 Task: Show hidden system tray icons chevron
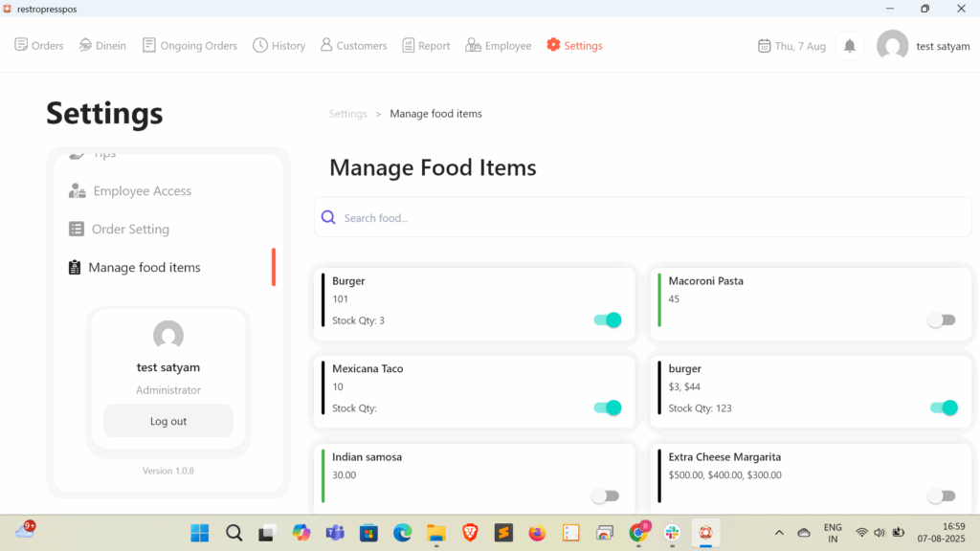coord(779,533)
